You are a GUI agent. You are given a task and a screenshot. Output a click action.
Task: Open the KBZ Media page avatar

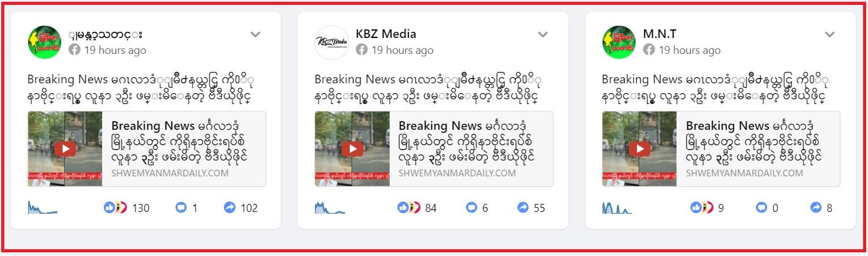pos(332,42)
